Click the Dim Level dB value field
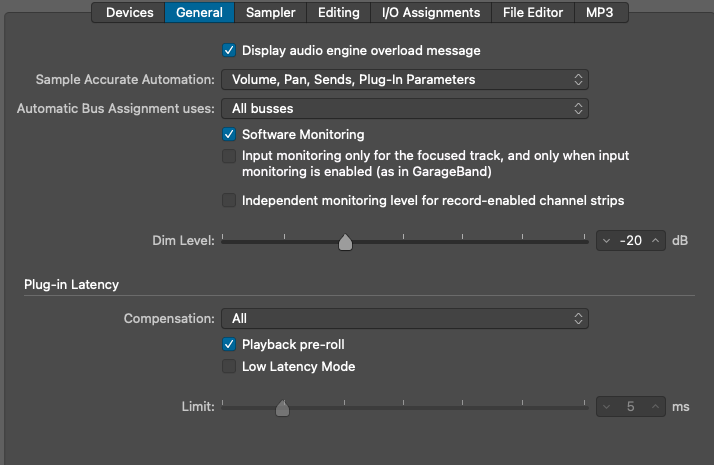Screen dimensions: 714x465 pos(630,241)
